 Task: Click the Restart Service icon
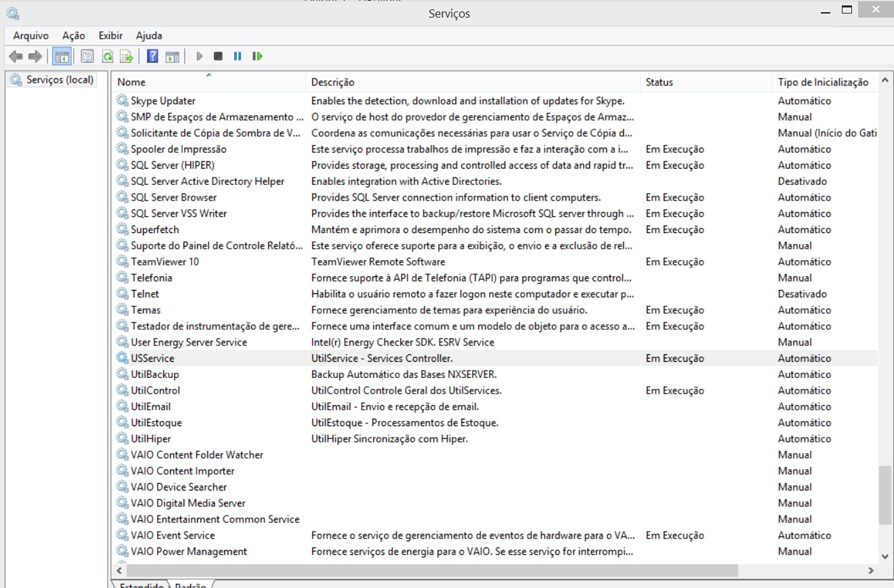click(257, 56)
